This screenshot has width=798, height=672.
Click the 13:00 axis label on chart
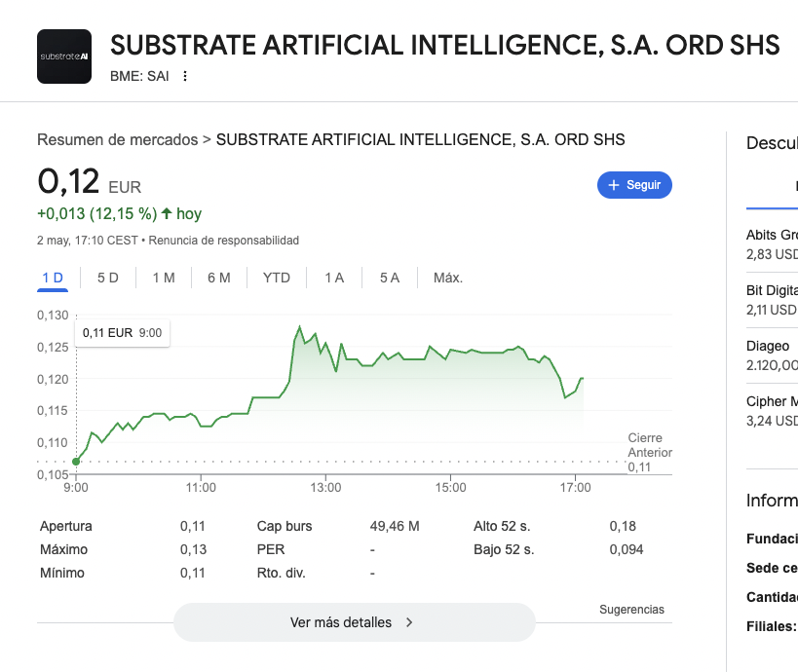325,487
